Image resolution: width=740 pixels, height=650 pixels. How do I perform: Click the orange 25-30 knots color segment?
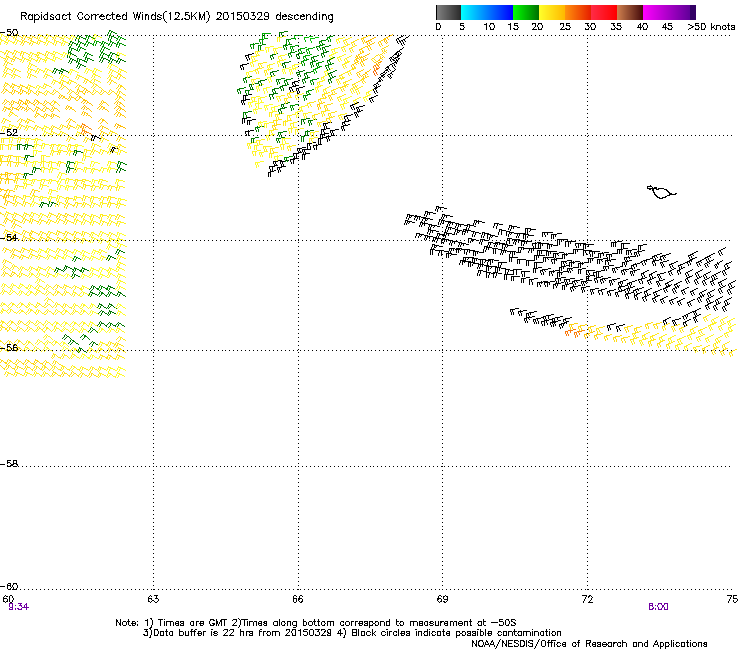point(578,12)
